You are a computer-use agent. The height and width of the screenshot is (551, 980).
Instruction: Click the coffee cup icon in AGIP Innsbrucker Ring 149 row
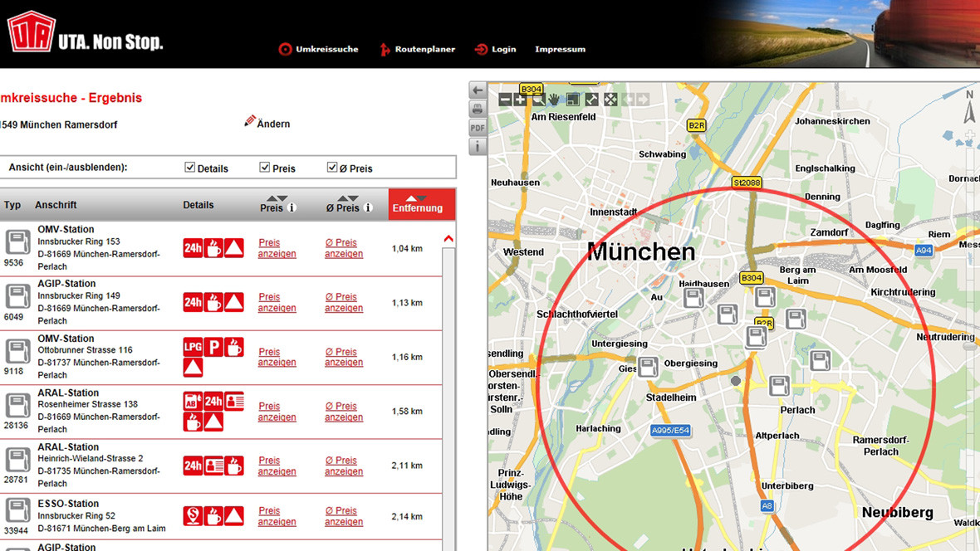coord(213,302)
